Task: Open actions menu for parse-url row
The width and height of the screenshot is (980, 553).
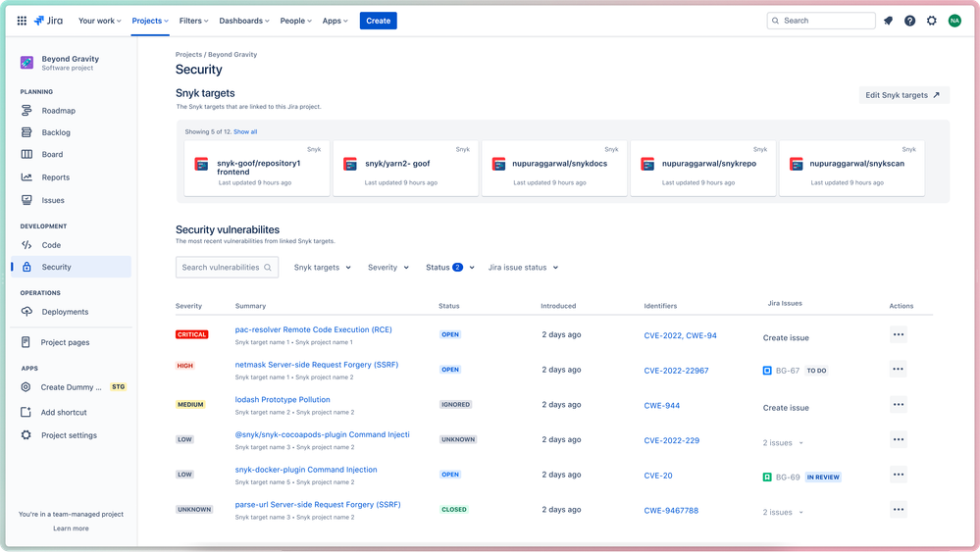Action: pyautogui.click(x=899, y=510)
